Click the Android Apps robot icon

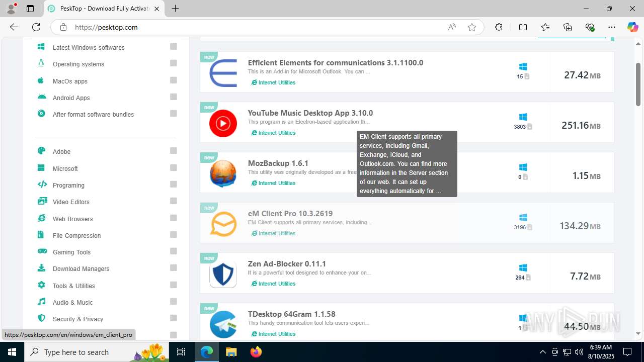pos(42,97)
